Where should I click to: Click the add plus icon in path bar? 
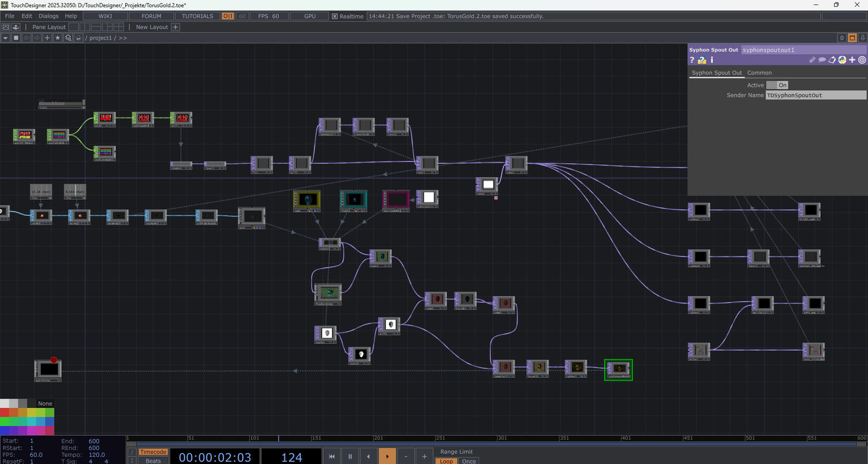point(47,38)
